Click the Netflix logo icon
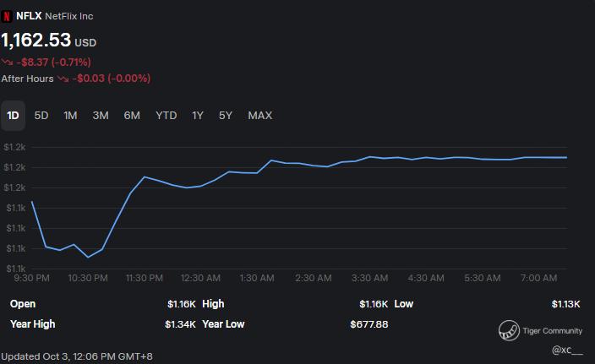Screen dimensions: 595x364 click(7, 16)
